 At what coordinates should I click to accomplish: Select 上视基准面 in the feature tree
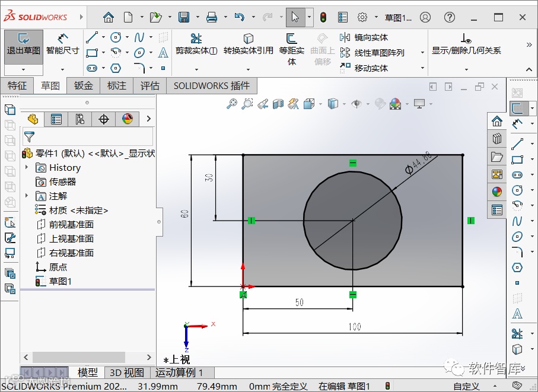71,238
